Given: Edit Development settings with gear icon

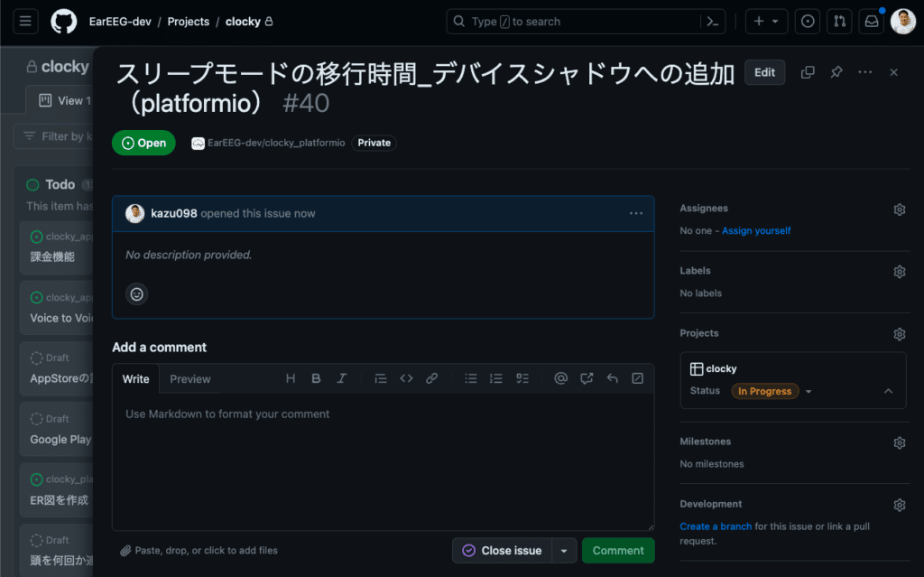Looking at the screenshot, I should click(x=900, y=506).
